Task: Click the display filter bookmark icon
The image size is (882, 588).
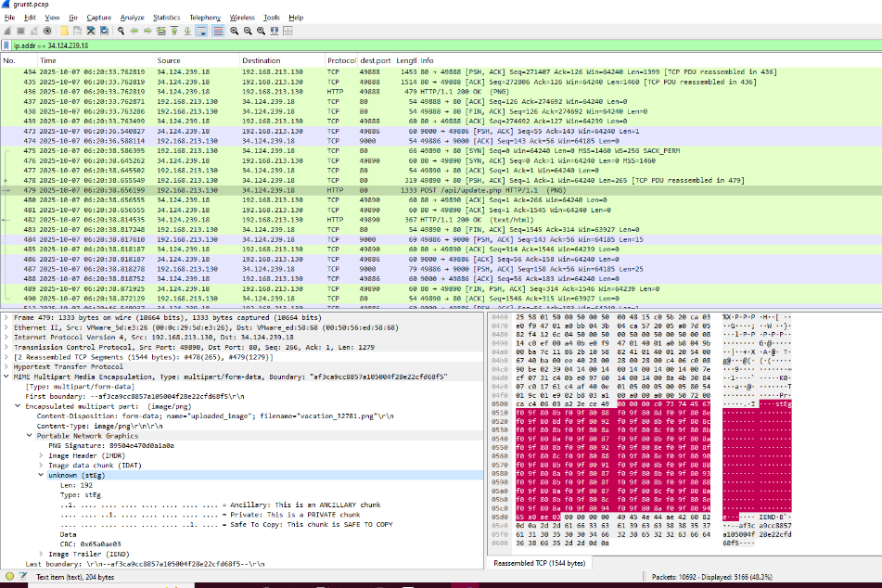Action: (x=7, y=45)
